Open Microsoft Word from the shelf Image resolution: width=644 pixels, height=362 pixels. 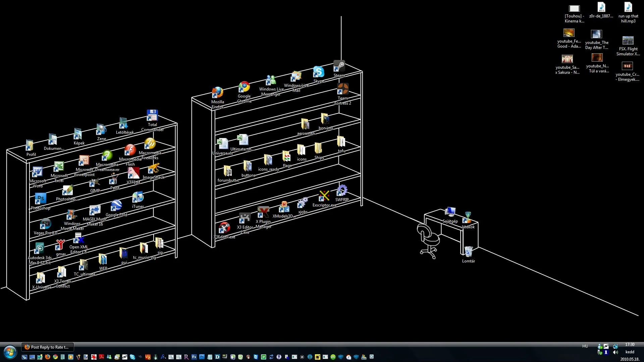click(x=38, y=172)
